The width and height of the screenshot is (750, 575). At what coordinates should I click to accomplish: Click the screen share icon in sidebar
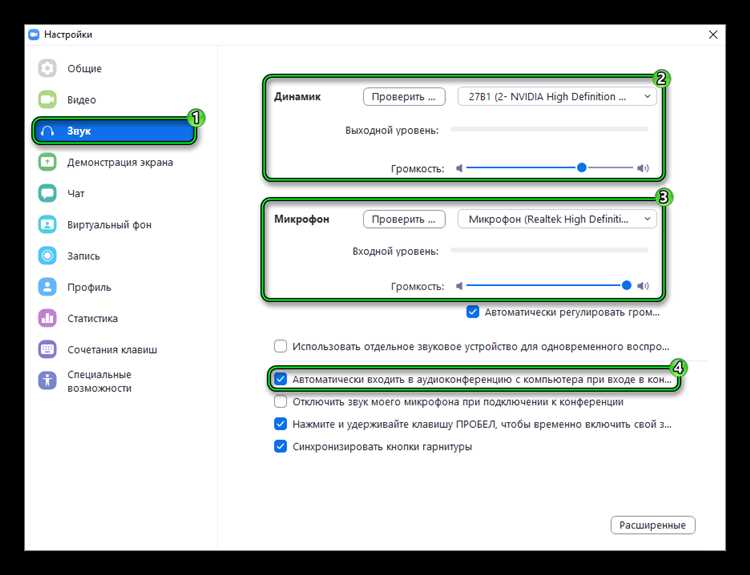(47, 162)
